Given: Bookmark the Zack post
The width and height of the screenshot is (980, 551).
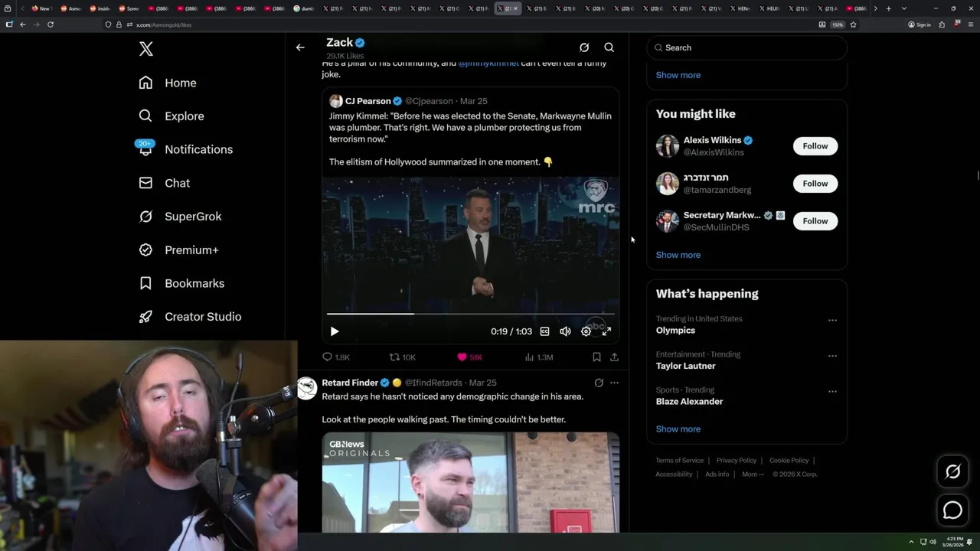Looking at the screenshot, I should (x=596, y=357).
